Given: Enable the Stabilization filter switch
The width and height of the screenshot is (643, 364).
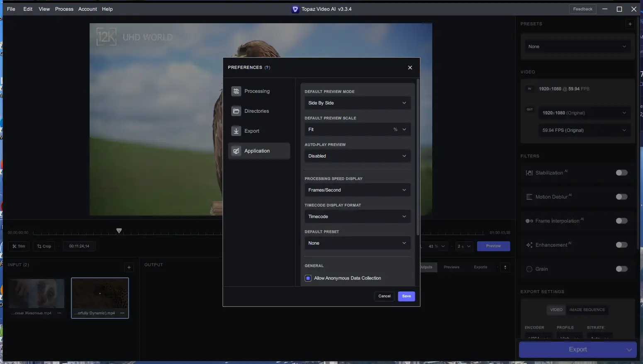Looking at the screenshot, I should [621, 173].
